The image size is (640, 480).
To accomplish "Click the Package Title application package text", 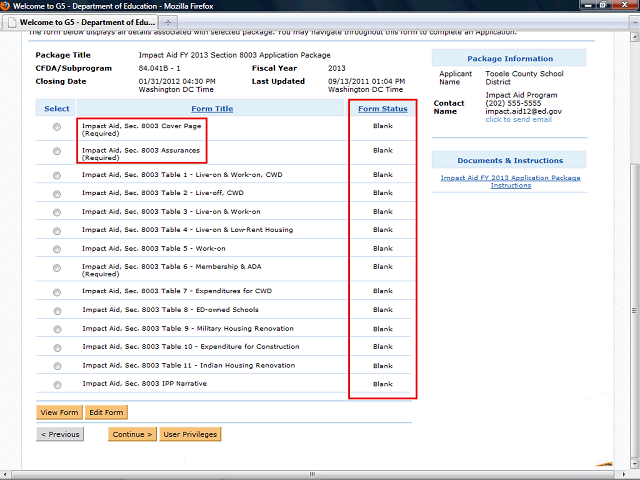I will click(x=235, y=55).
